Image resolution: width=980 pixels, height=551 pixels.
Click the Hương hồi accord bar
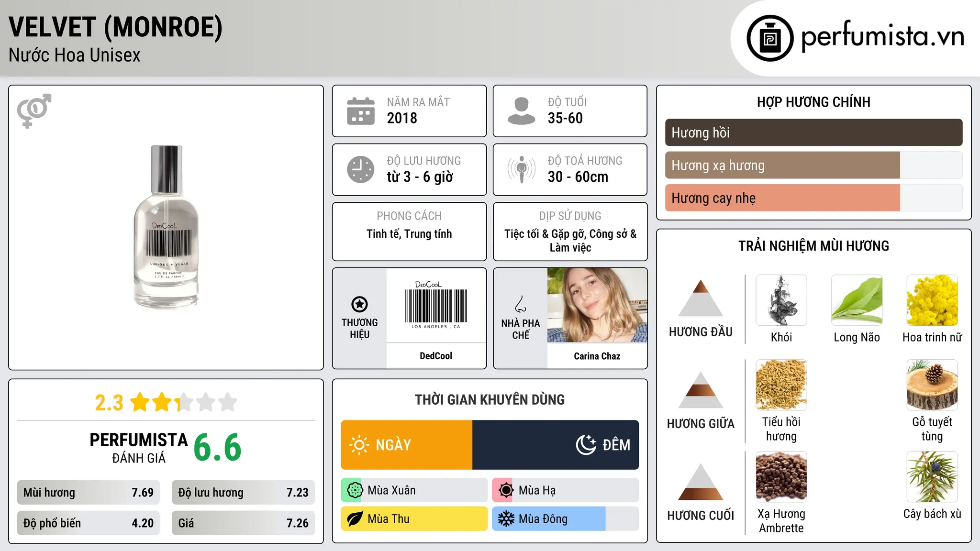coord(813,132)
